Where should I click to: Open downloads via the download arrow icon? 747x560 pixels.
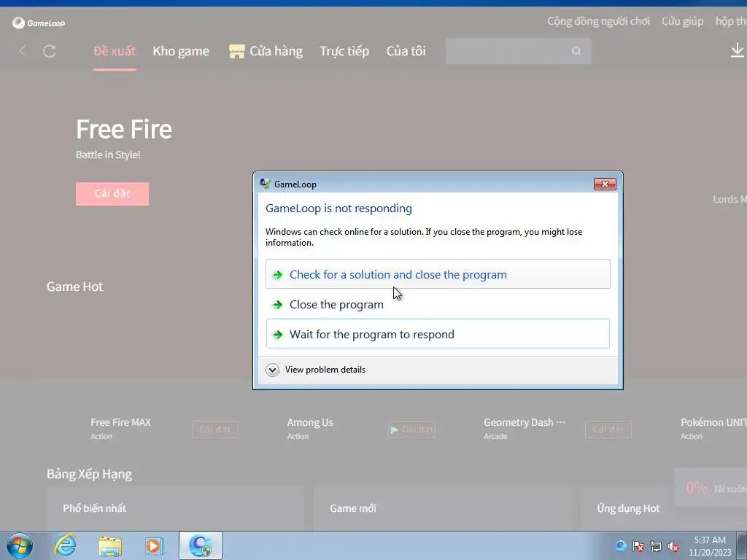737,50
